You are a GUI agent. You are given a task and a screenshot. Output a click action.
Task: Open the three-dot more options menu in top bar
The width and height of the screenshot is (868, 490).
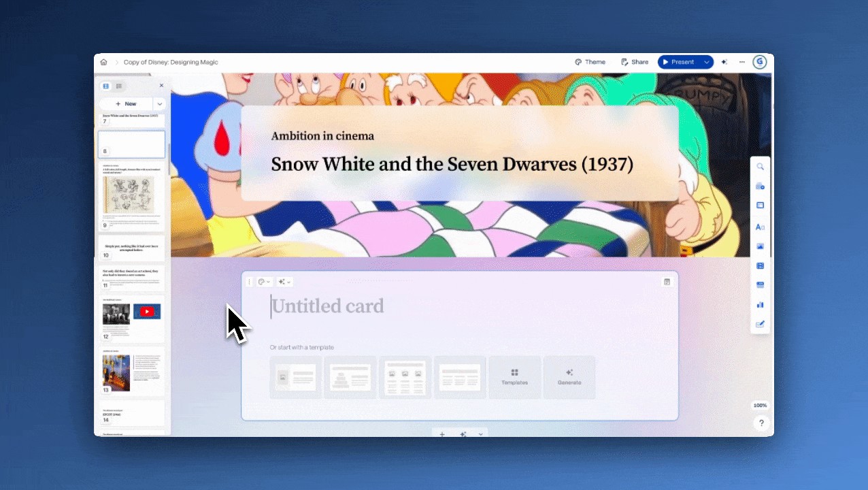pyautogui.click(x=742, y=62)
